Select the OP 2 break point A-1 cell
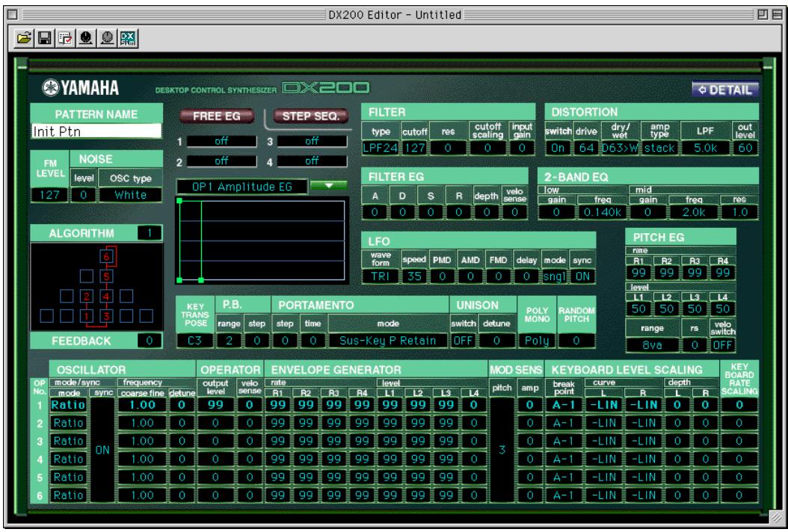The height and width of the screenshot is (532, 788). (x=564, y=423)
